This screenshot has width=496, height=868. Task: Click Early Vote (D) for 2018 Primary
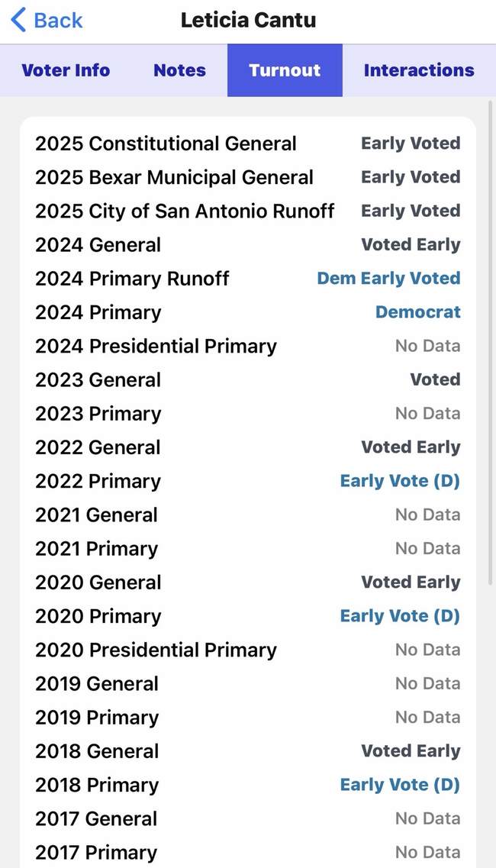point(400,785)
